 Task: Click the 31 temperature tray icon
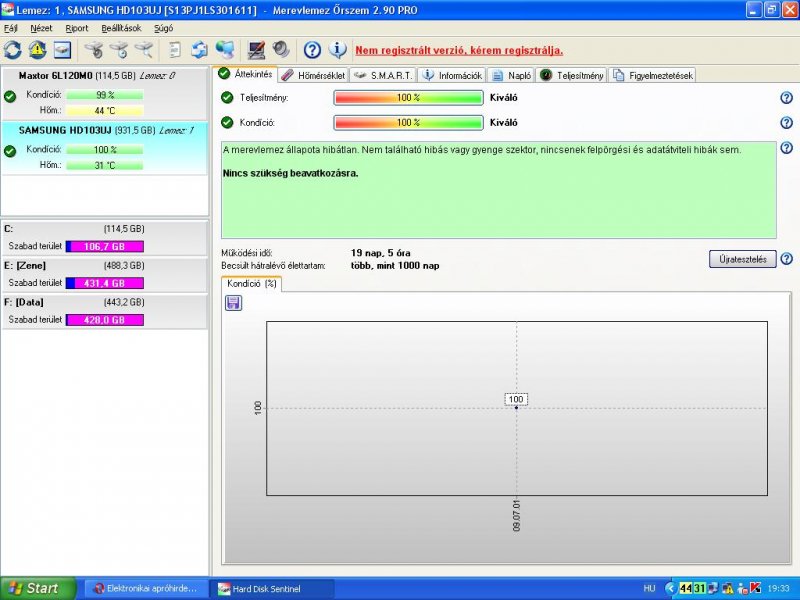(x=699, y=588)
